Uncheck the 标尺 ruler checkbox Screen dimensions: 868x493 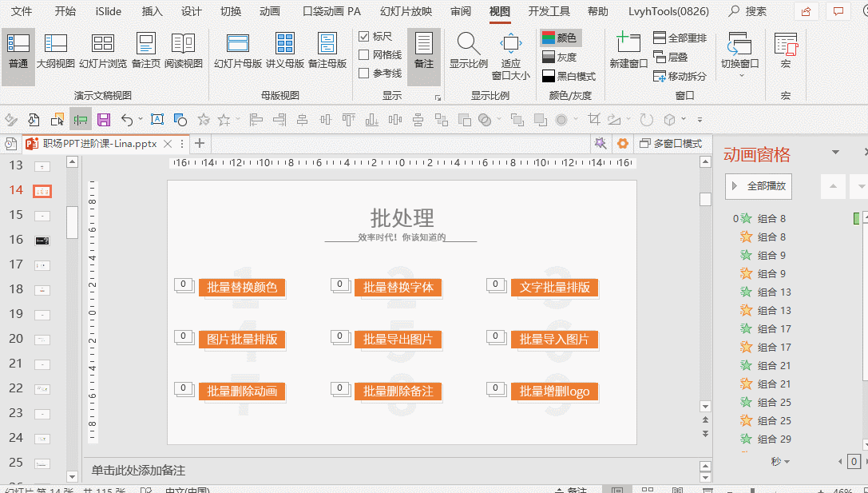click(x=363, y=37)
